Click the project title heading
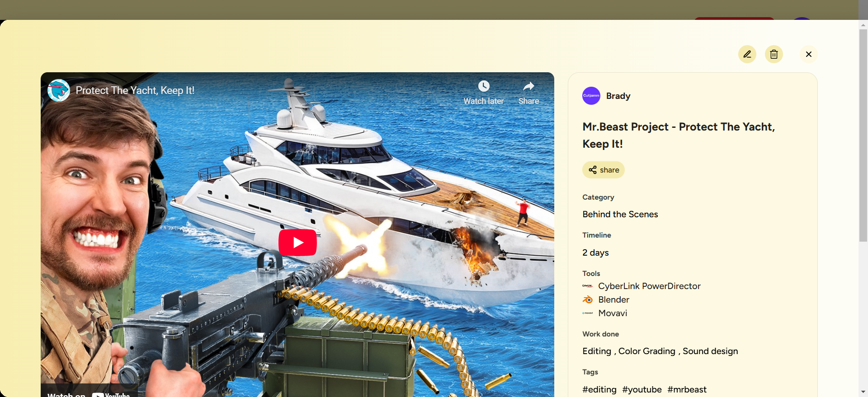 [679, 135]
